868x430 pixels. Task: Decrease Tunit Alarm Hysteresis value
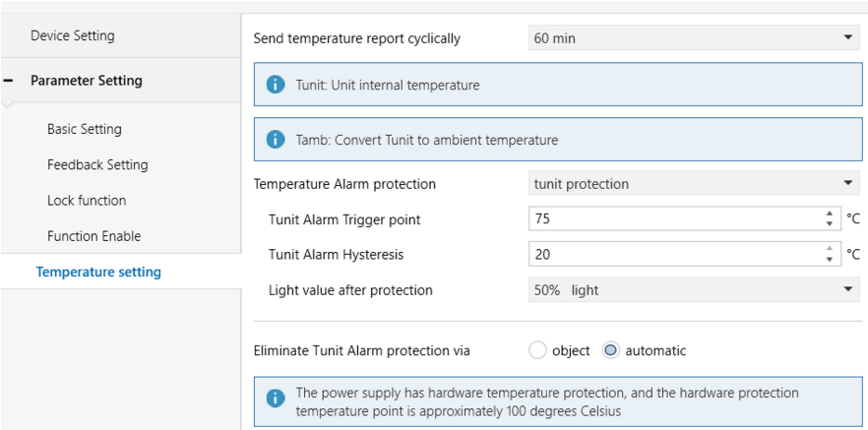[x=830, y=260]
